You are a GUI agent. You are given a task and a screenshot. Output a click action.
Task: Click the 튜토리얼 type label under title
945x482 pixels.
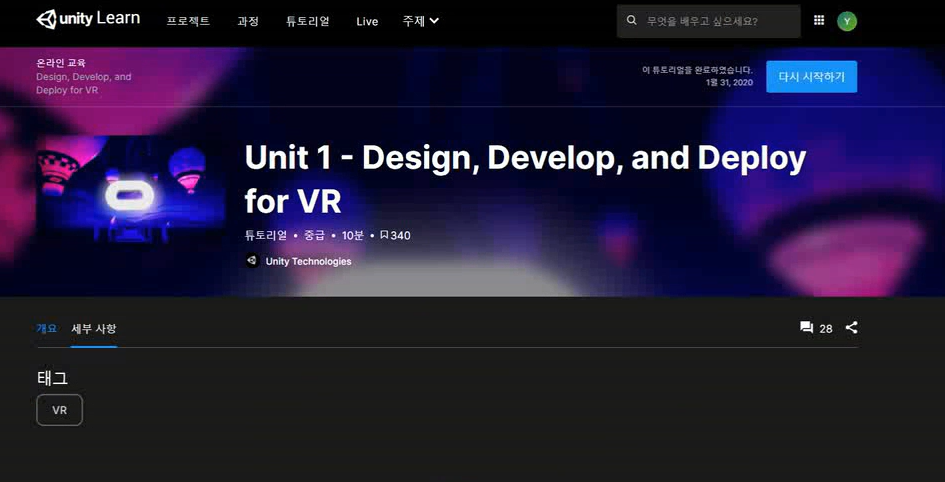point(266,236)
